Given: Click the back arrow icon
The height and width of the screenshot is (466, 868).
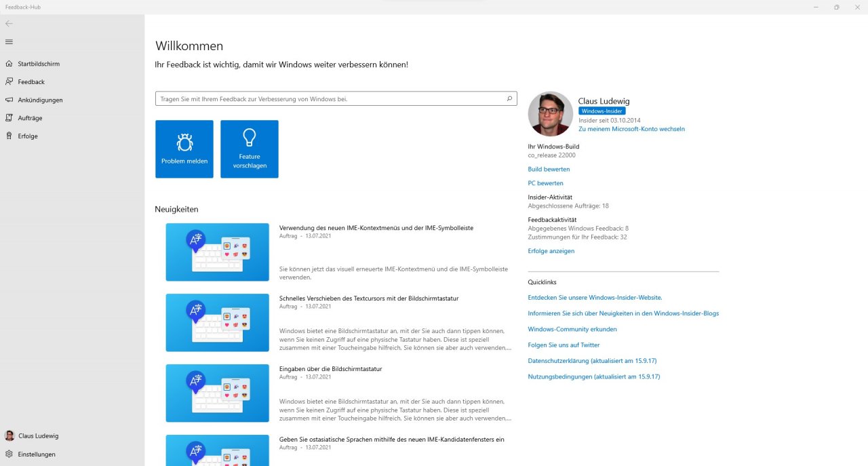Looking at the screenshot, I should click(9, 23).
